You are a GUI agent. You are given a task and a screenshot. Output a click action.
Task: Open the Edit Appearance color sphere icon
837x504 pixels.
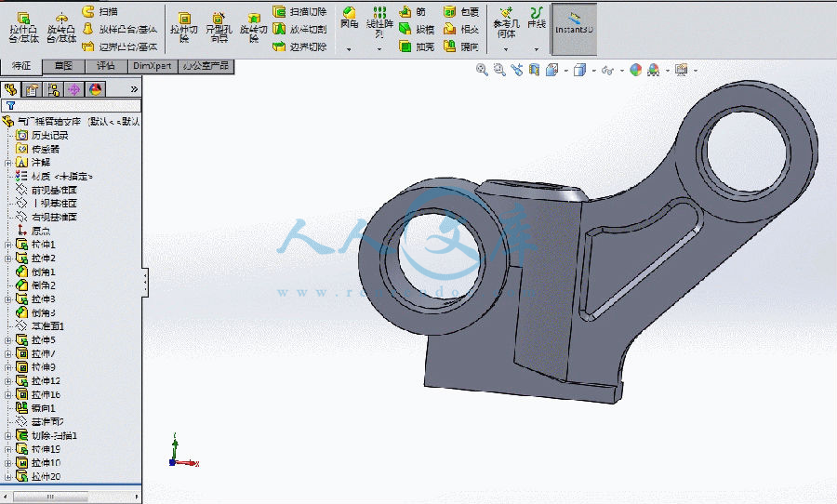click(x=635, y=70)
